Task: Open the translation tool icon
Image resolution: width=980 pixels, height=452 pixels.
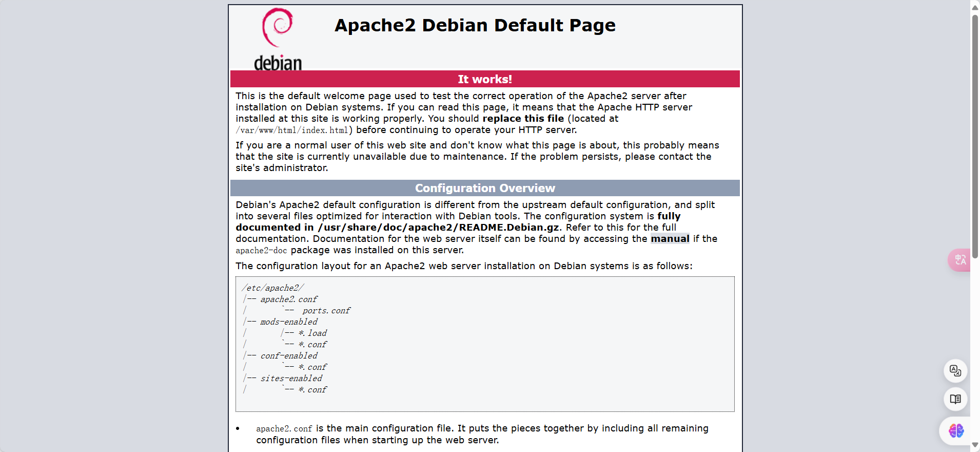Action: pyautogui.click(x=955, y=371)
